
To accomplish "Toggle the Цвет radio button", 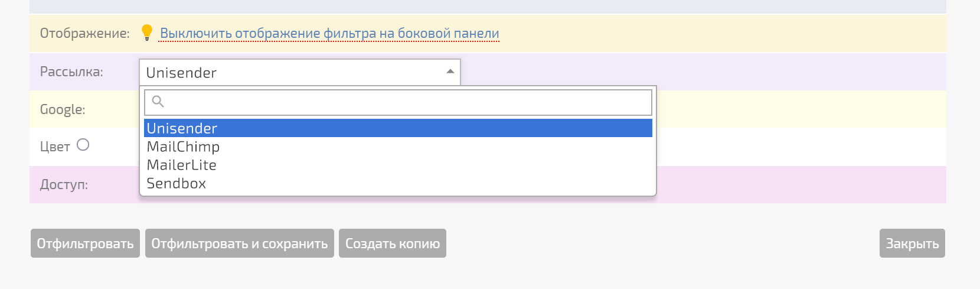I will pyautogui.click(x=83, y=145).
